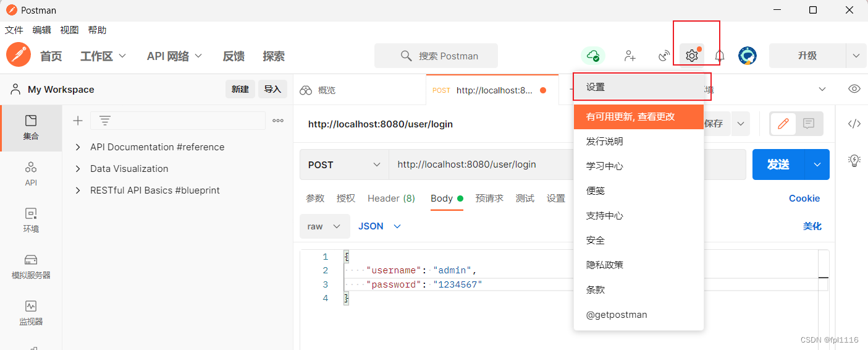Open the POST method dropdown
868x350 pixels.
[344, 164]
